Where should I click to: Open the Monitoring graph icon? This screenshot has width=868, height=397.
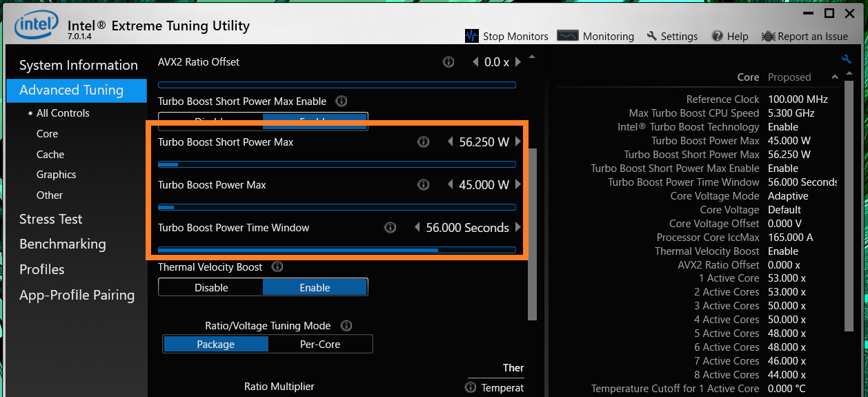568,36
